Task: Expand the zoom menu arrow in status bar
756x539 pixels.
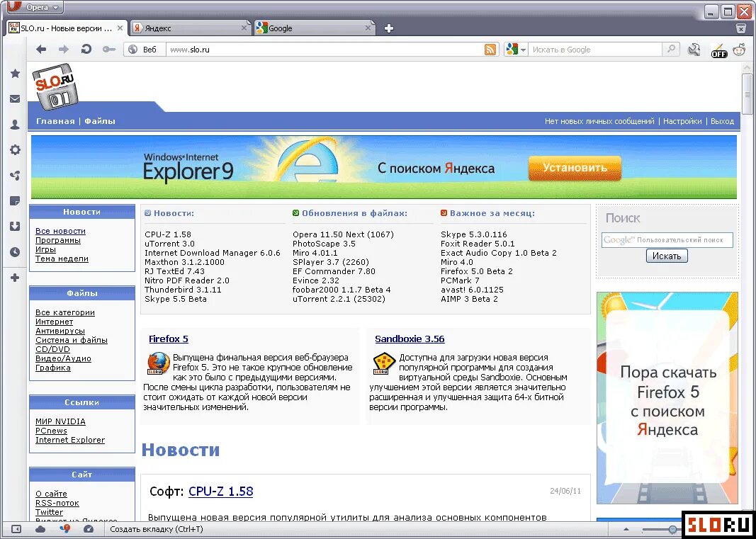Action: (626, 530)
